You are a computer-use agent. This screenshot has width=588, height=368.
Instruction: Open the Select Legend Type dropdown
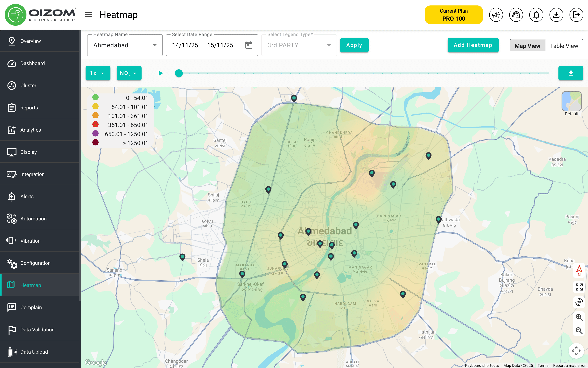click(x=299, y=45)
